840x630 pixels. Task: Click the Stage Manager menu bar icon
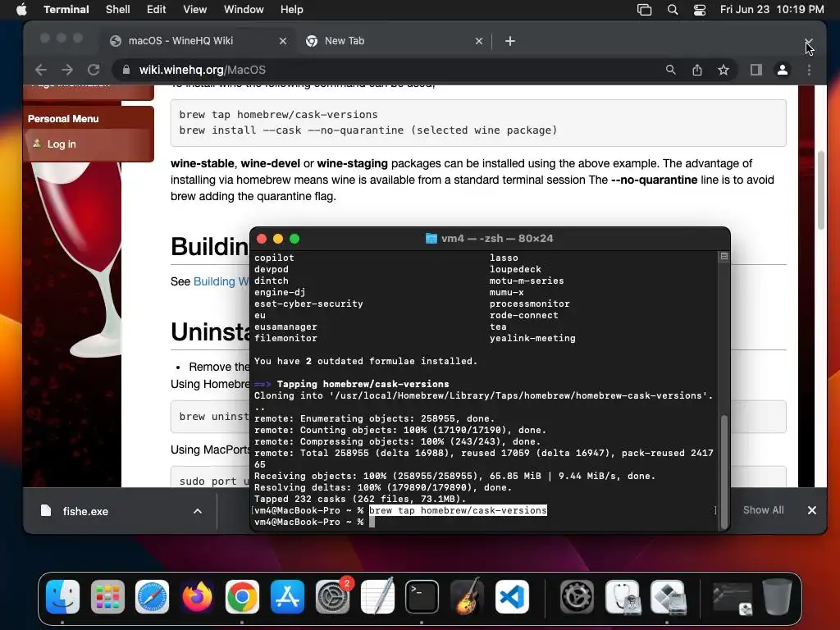point(645,10)
